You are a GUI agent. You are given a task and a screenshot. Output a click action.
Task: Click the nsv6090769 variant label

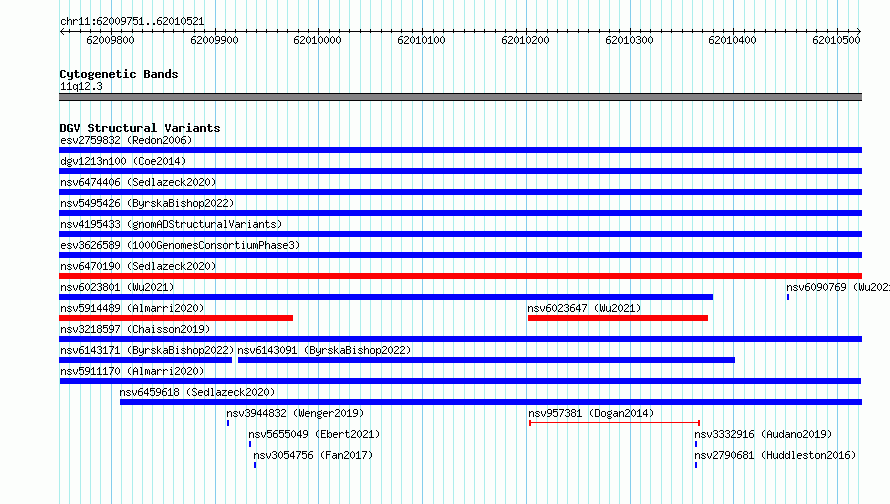tap(838, 287)
